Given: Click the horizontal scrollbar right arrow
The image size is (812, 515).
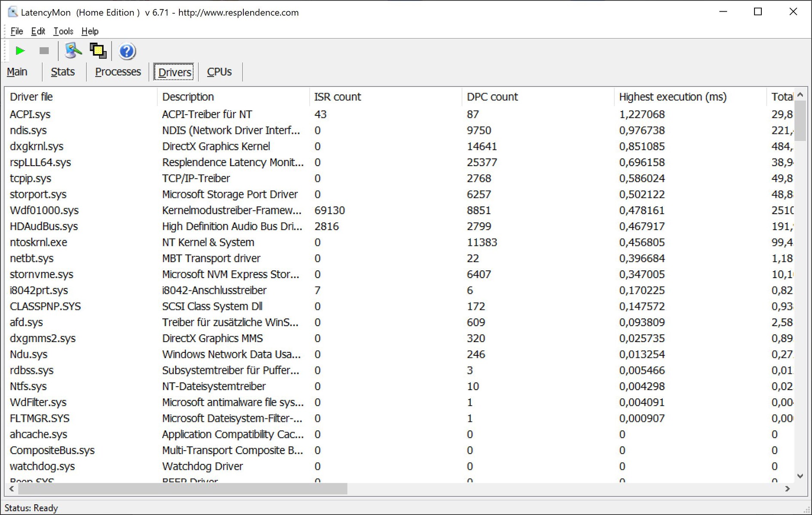Looking at the screenshot, I should coord(788,488).
